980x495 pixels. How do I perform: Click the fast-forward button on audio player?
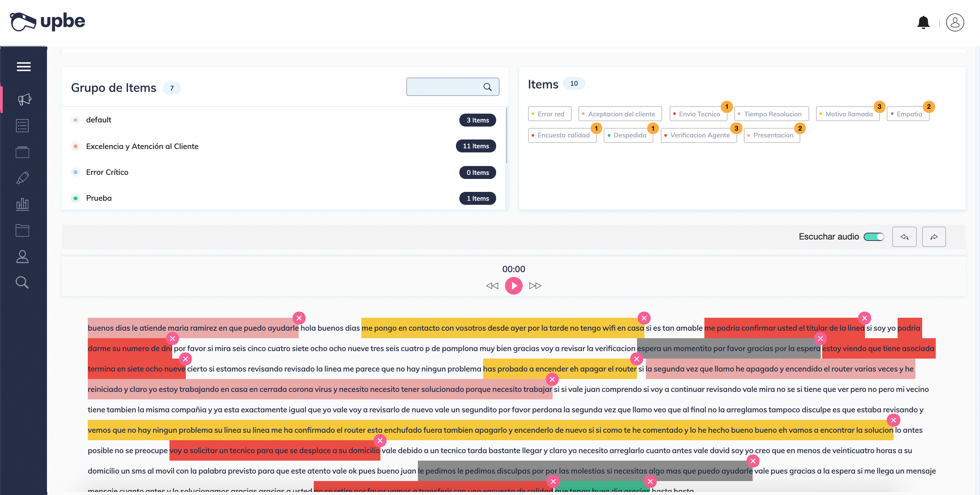pyautogui.click(x=534, y=285)
